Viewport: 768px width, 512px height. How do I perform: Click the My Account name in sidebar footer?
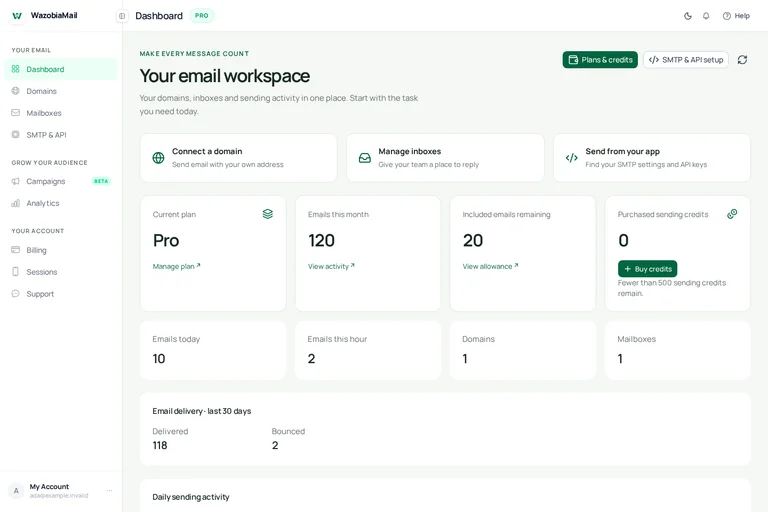pos(49,487)
